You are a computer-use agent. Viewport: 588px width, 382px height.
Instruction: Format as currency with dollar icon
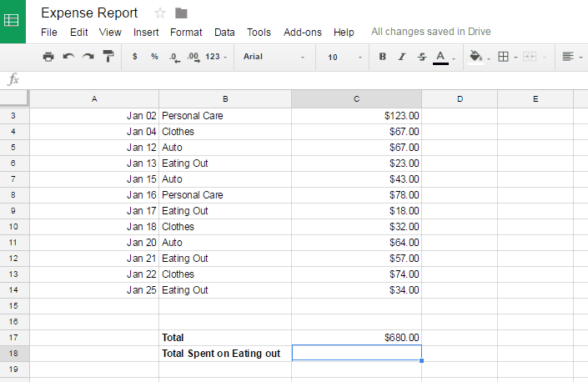click(134, 57)
